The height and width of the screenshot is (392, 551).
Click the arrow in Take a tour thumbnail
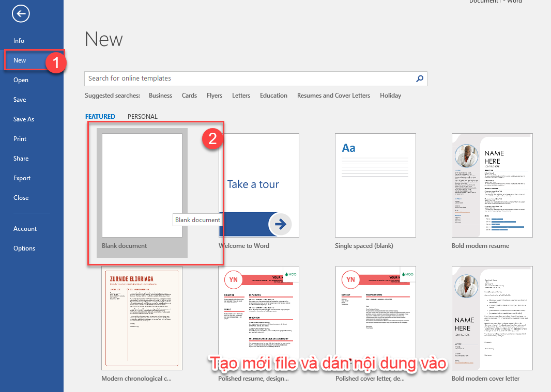coord(280,224)
